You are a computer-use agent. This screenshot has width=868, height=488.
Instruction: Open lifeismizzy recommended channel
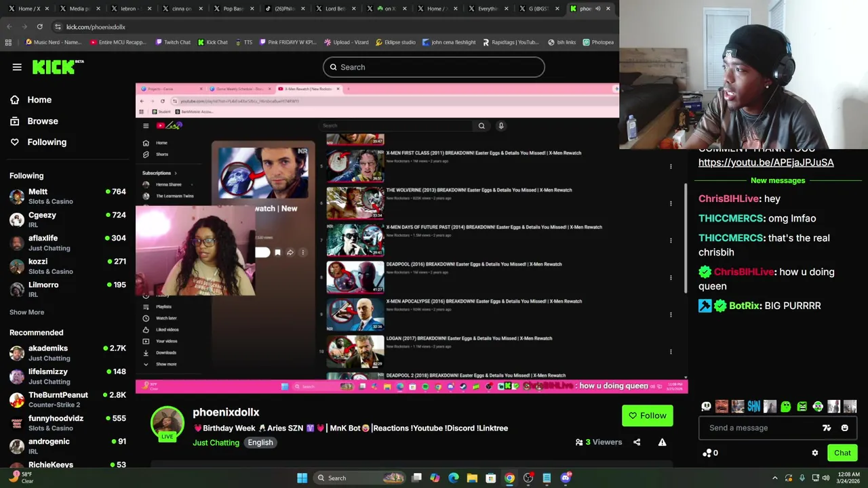point(68,376)
